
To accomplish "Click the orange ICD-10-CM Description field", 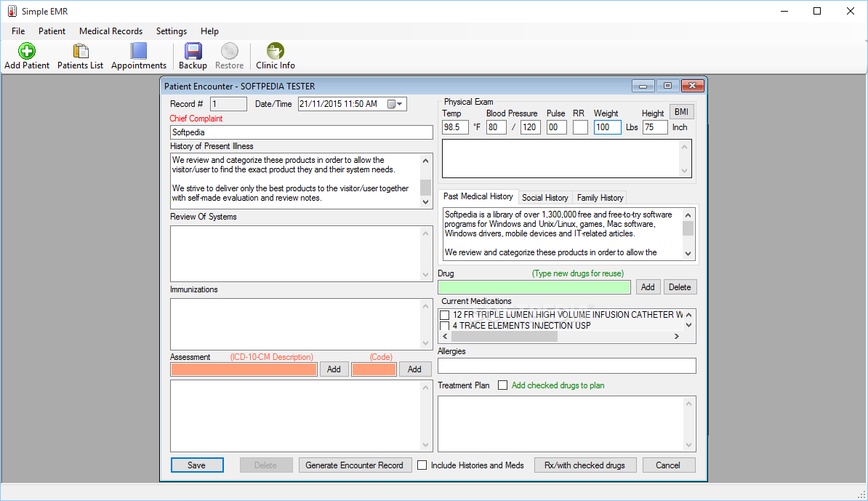I will [x=244, y=369].
